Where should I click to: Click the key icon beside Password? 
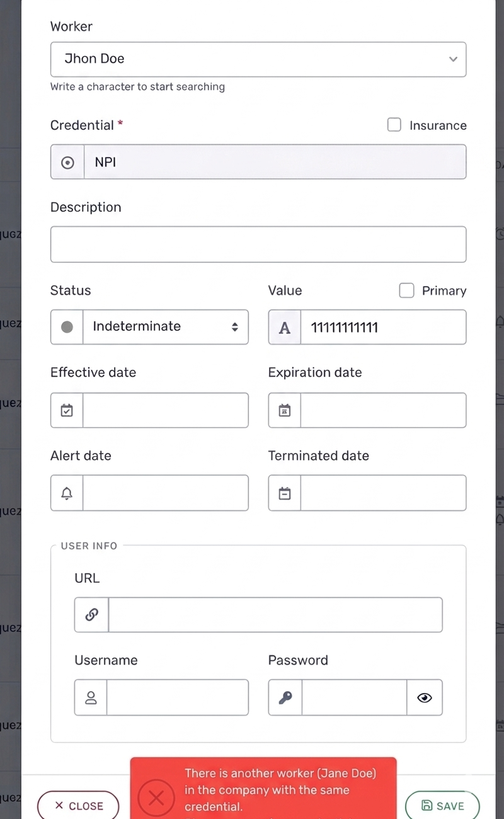point(285,697)
